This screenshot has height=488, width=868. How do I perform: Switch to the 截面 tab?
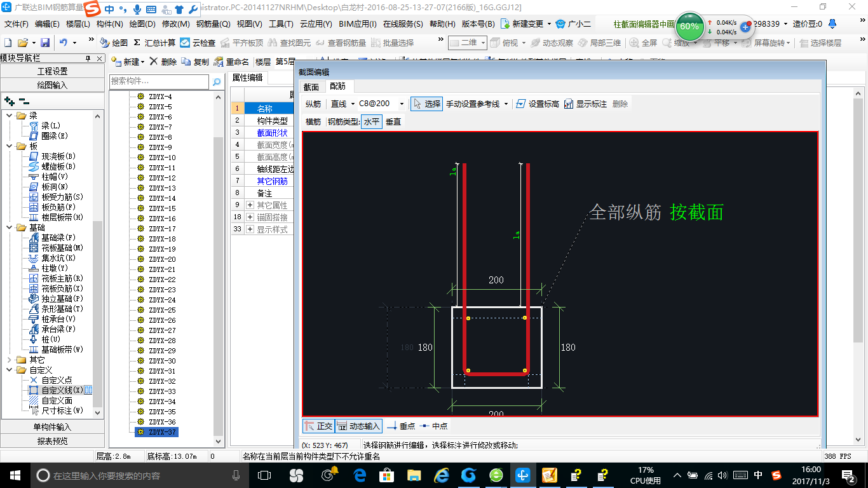[311, 87]
